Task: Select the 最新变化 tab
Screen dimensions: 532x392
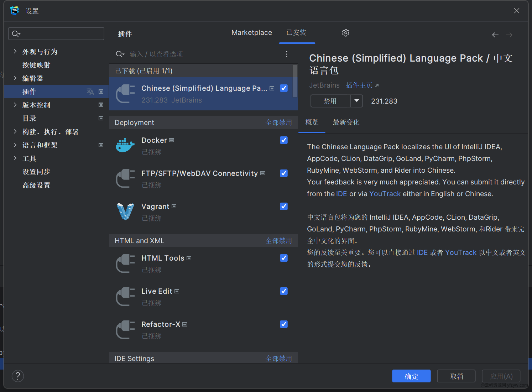Action: 346,122
